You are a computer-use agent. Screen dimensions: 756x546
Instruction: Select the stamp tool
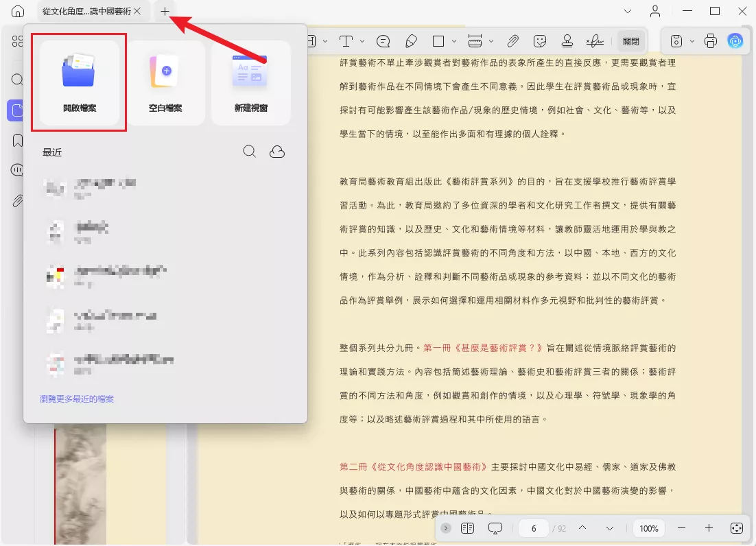567,41
